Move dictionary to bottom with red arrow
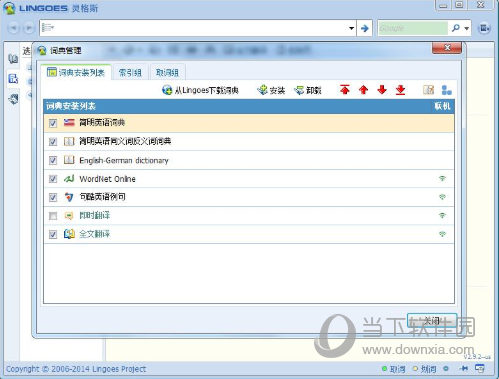 pos(400,90)
